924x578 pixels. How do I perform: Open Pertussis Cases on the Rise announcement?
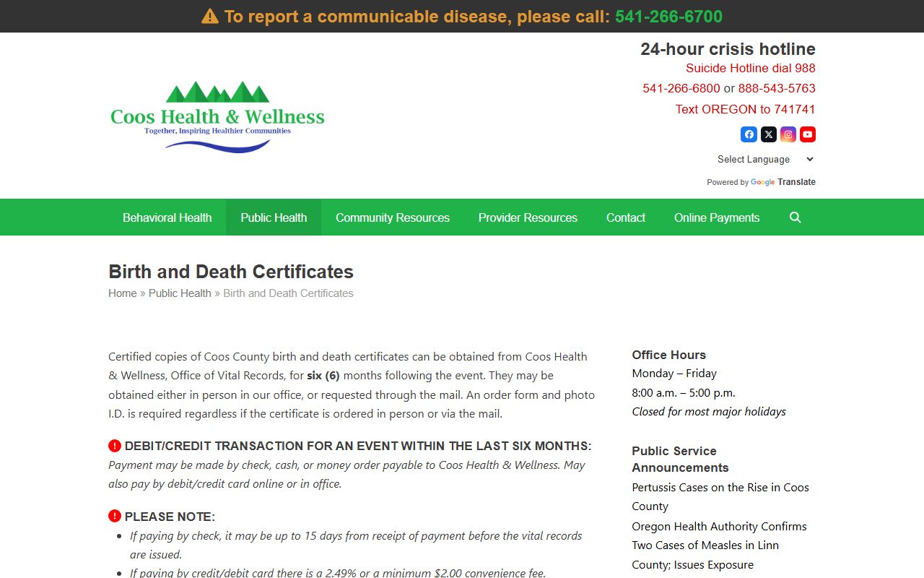coord(720,497)
